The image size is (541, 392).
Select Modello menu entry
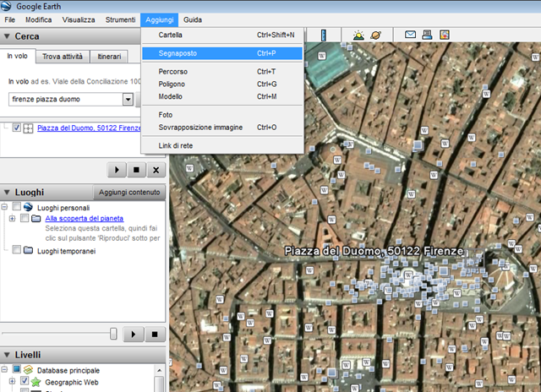tap(222, 96)
